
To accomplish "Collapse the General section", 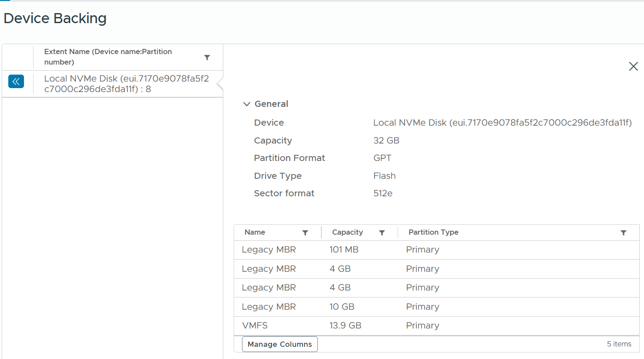I will (x=247, y=104).
